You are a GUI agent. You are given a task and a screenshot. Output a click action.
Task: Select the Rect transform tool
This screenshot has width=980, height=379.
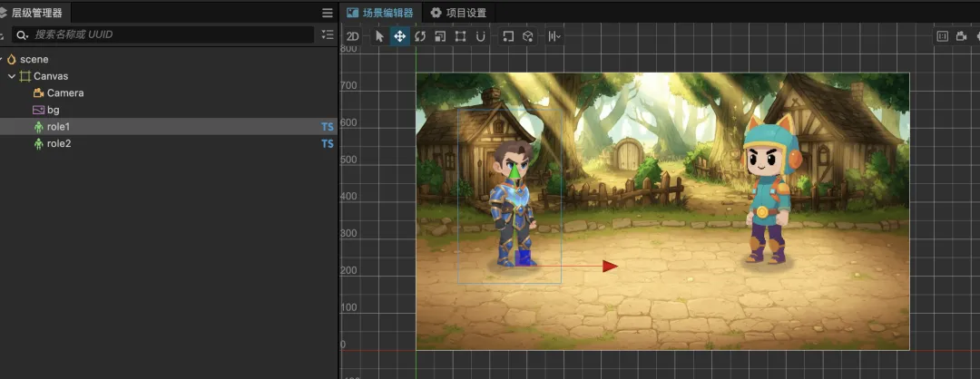tap(461, 36)
